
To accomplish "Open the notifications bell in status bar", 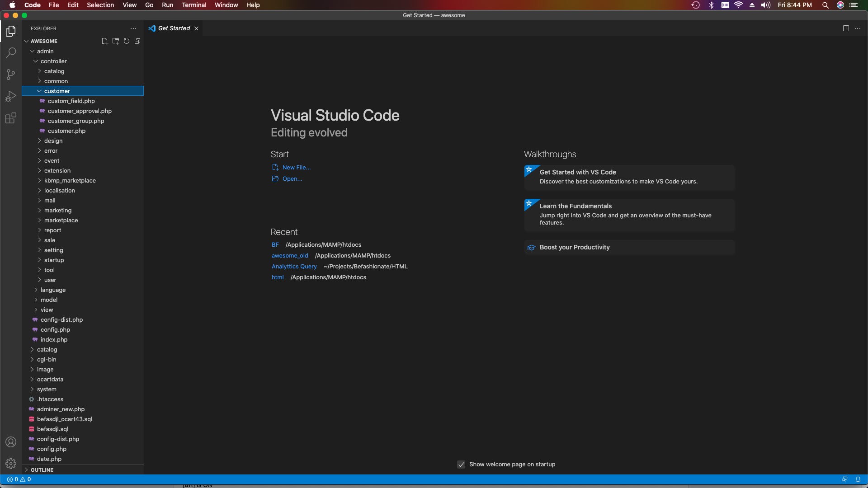I will coord(858,479).
